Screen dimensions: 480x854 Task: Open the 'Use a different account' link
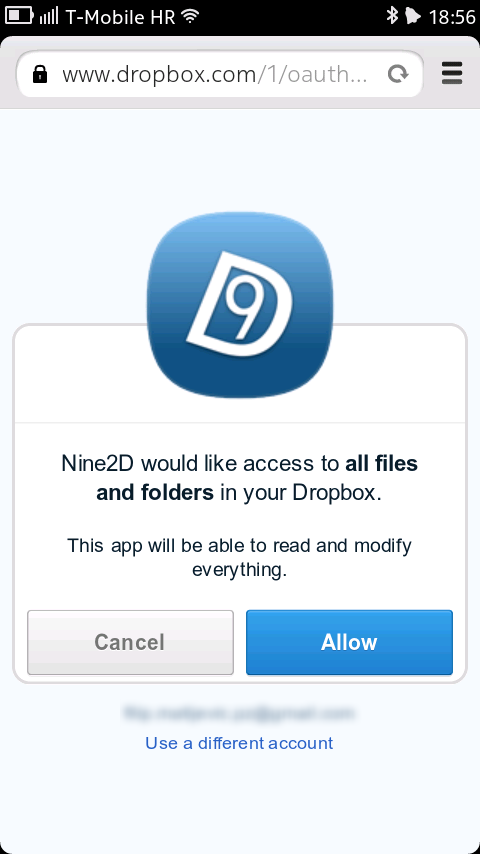239,743
